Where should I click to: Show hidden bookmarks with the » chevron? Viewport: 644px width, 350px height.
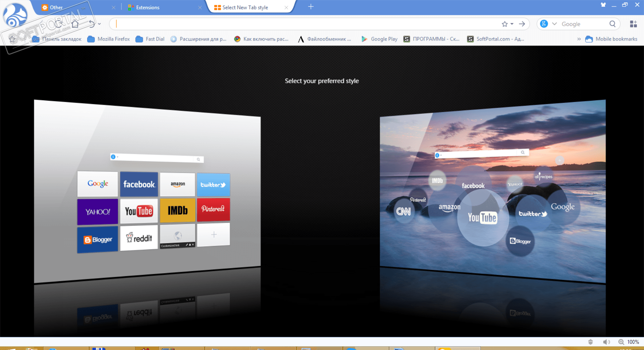coord(579,39)
